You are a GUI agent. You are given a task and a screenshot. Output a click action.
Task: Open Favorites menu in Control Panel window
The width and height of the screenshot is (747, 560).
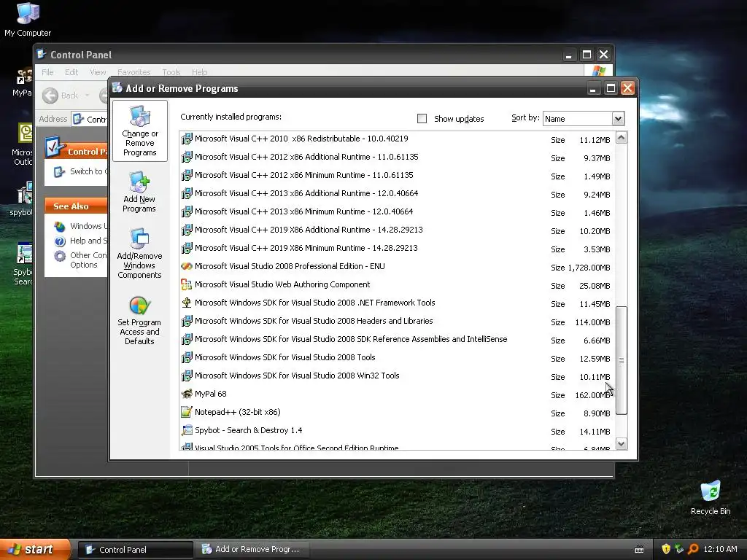tap(134, 72)
